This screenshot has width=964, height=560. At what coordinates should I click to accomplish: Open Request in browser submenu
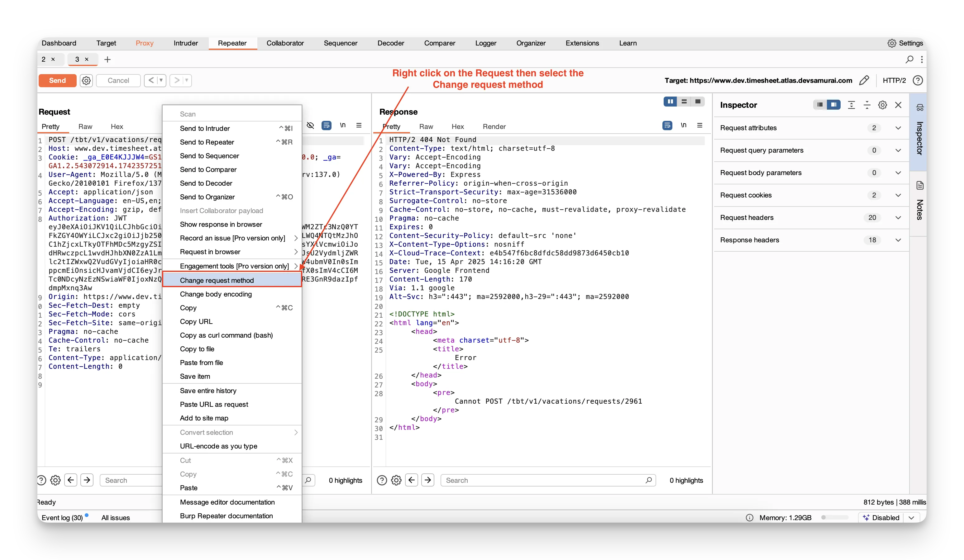pyautogui.click(x=232, y=252)
